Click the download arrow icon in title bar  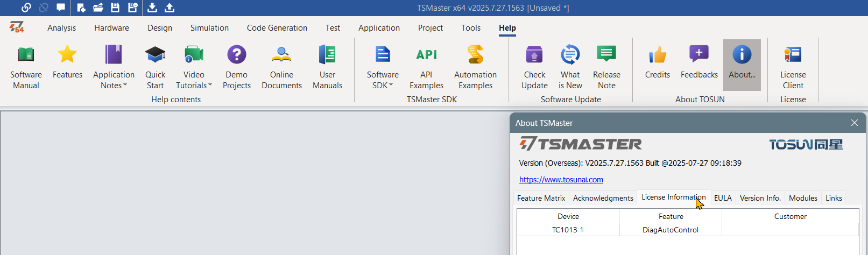point(152,8)
